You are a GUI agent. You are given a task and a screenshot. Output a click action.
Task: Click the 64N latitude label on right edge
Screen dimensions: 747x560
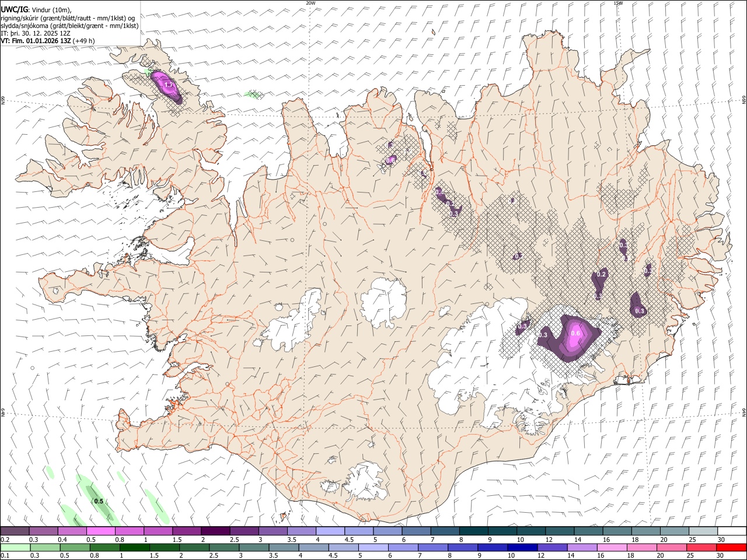[x=744, y=412]
